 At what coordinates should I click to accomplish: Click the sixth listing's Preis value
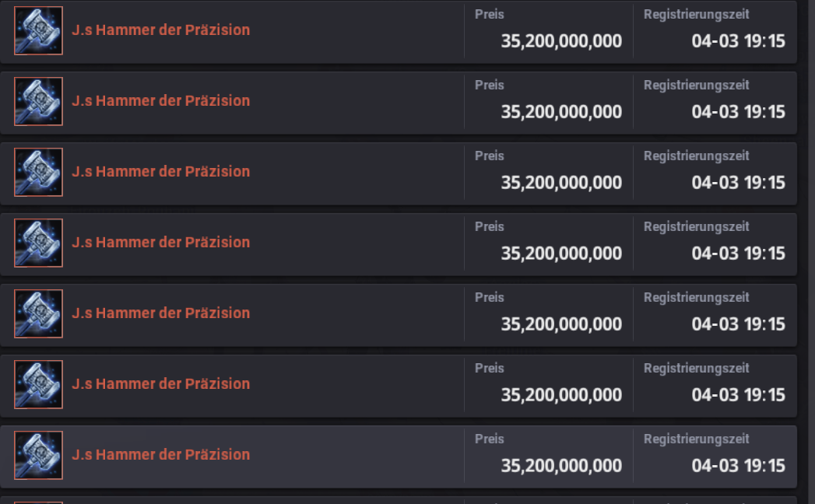tap(561, 394)
